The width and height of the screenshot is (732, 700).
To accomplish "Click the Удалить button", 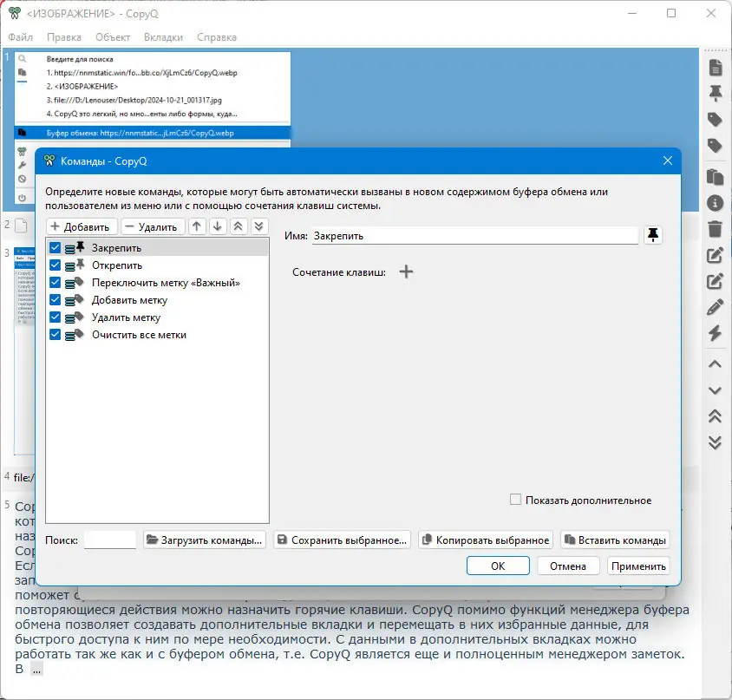I will click(153, 226).
